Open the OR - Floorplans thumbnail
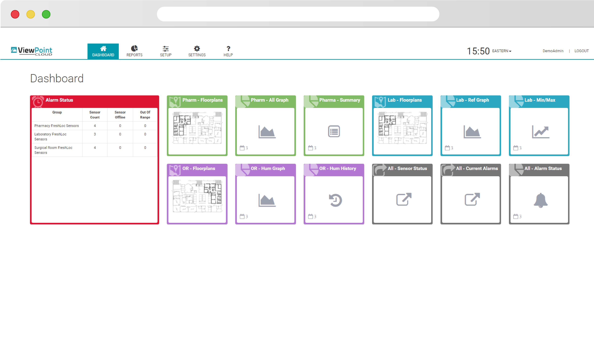This screenshot has height=364, width=594. coord(197,196)
